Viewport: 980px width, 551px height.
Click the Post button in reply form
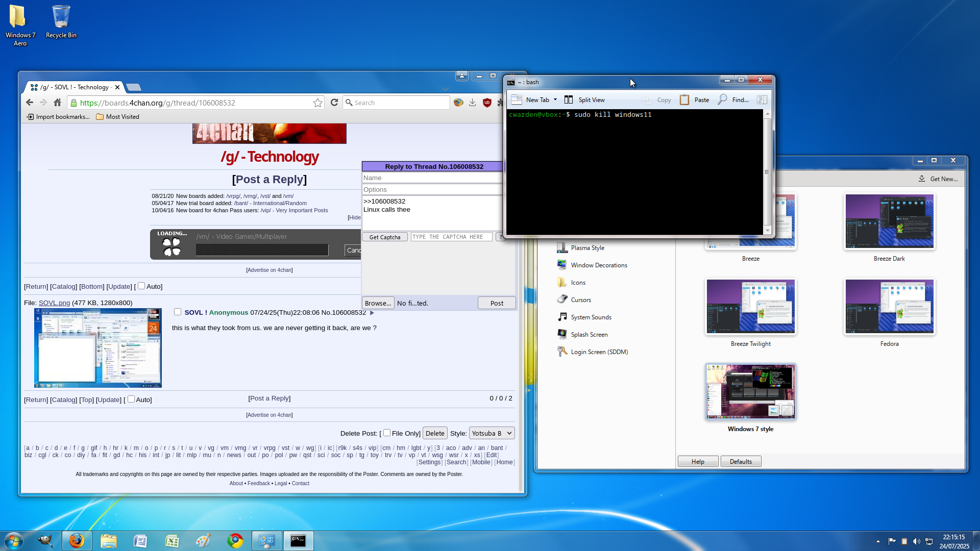497,303
